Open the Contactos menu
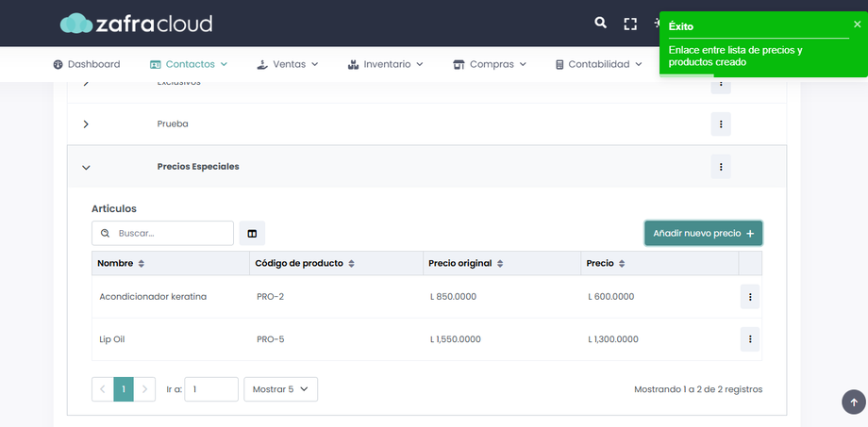Viewport: 868px width, 427px height. 189,64
